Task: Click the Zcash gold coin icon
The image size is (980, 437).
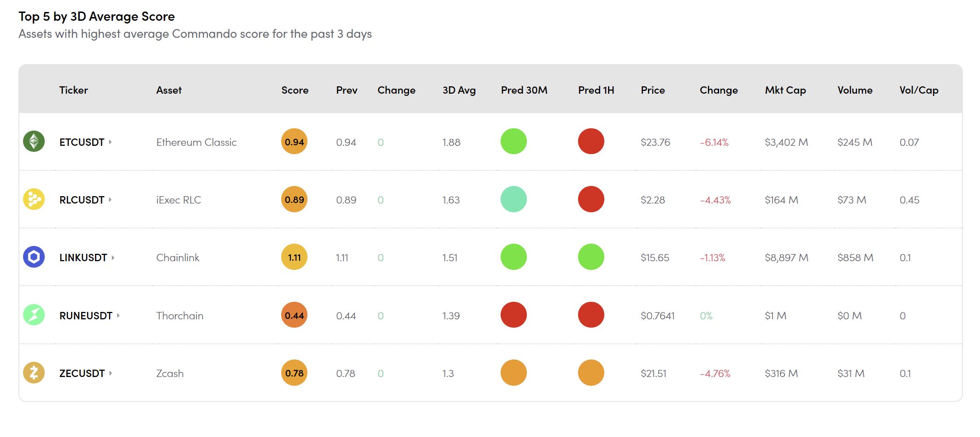Action: (x=34, y=373)
